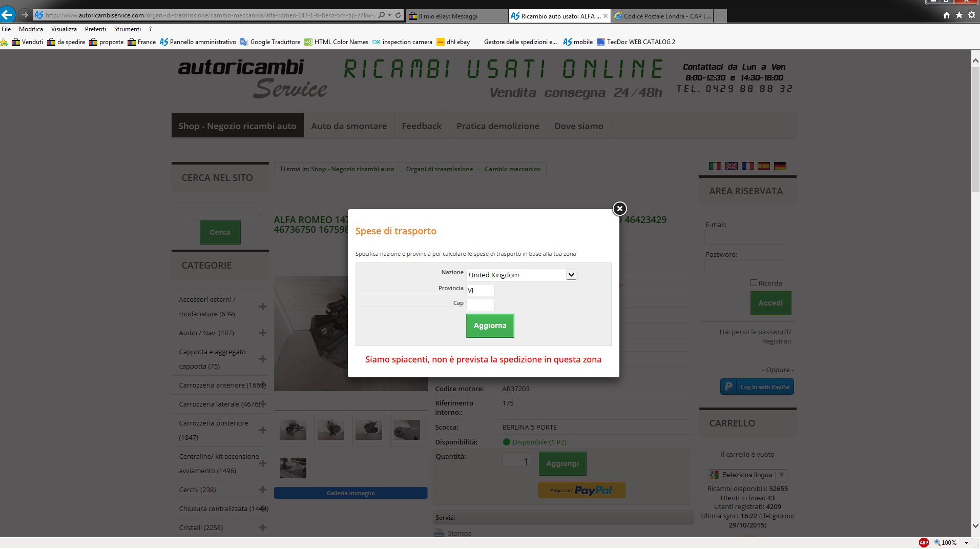Expand the Cerchi category
The width and height of the screenshot is (980, 549).
point(263,490)
